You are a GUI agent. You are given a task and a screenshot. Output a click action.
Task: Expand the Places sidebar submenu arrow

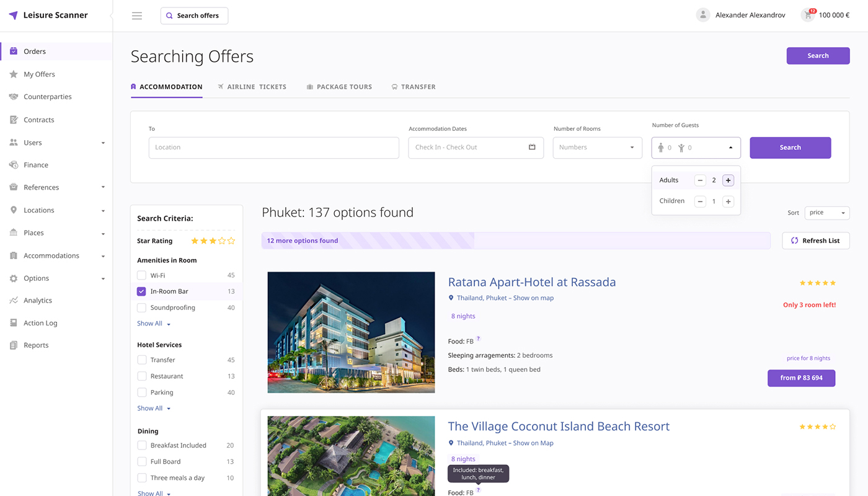103,234
